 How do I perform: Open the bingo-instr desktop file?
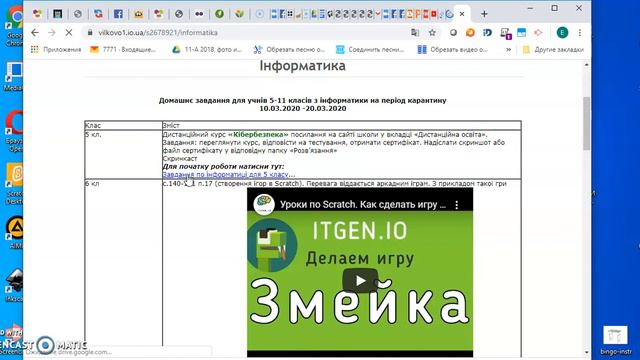pos(616,340)
